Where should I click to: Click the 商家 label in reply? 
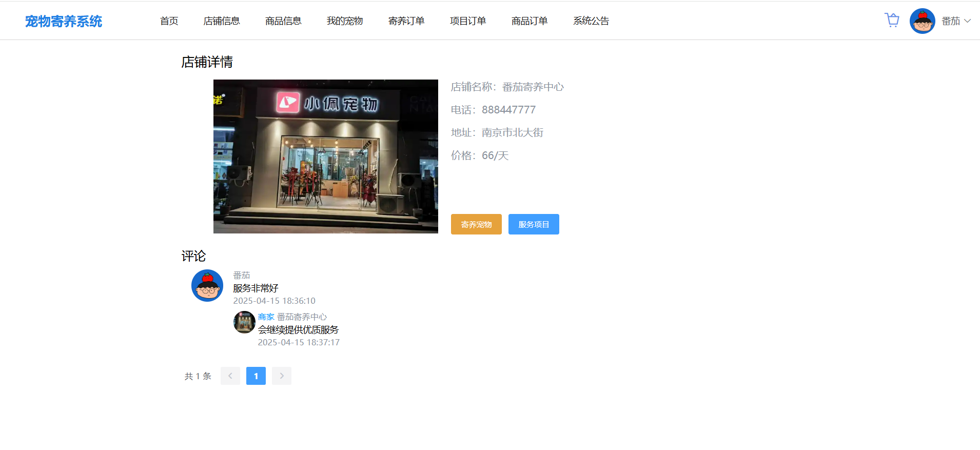click(266, 317)
